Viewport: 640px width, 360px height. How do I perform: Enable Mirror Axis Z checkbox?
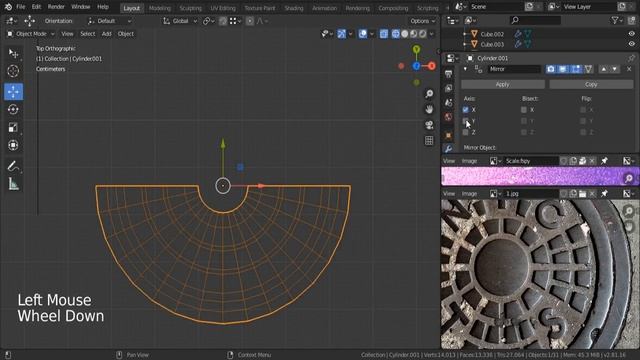point(465,132)
